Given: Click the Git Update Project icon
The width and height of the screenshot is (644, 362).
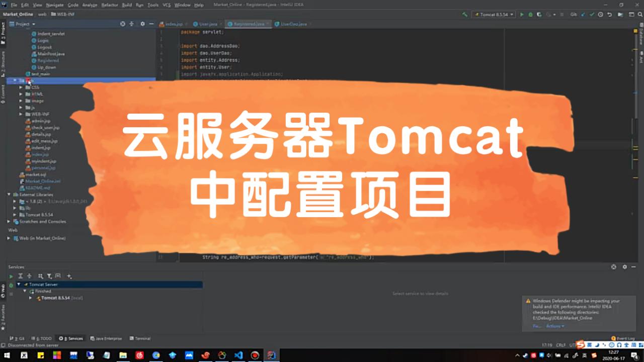Looking at the screenshot, I should click(583, 15).
